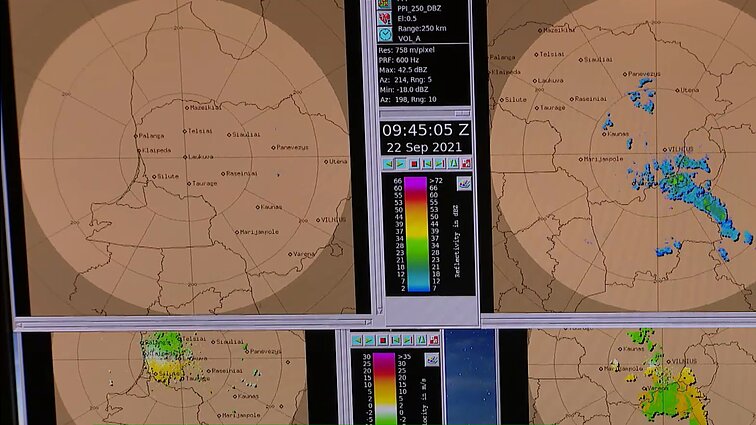The height and width of the screenshot is (425, 756).
Task: Play the reflectivity animation forward
Action: coord(401,164)
